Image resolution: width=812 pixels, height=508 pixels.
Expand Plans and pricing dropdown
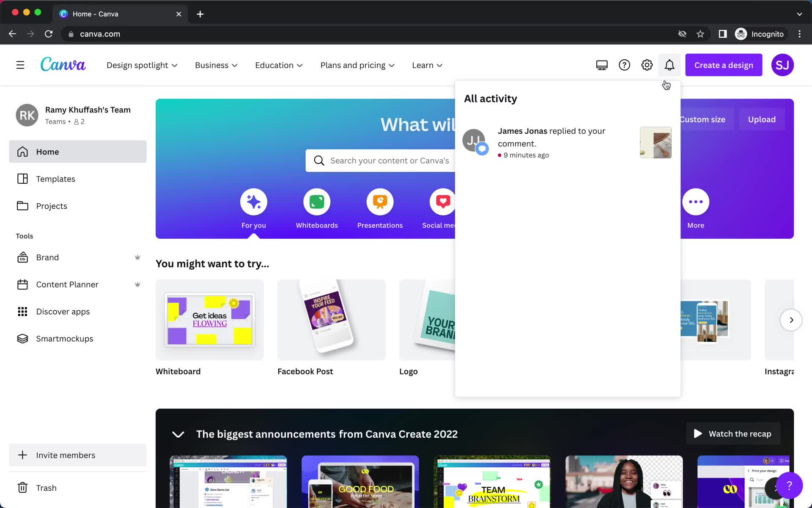pyautogui.click(x=357, y=65)
